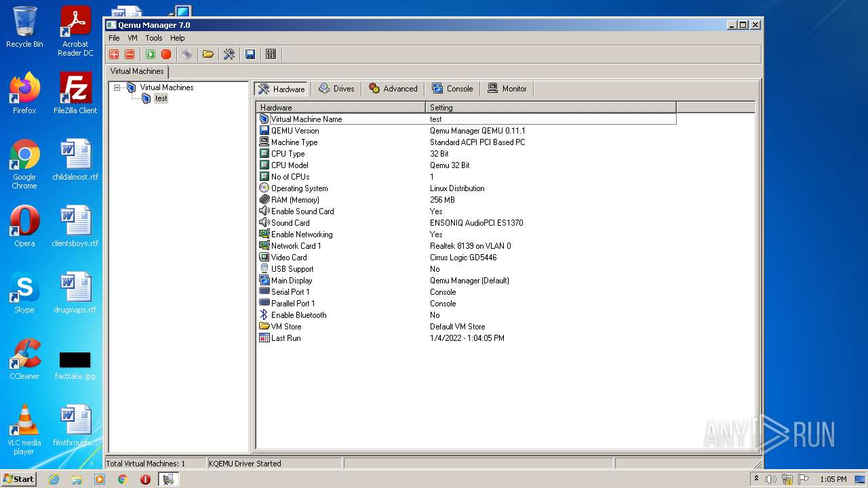This screenshot has height=488, width=868.
Task: Click the blue floppy disk save icon
Action: pos(250,54)
